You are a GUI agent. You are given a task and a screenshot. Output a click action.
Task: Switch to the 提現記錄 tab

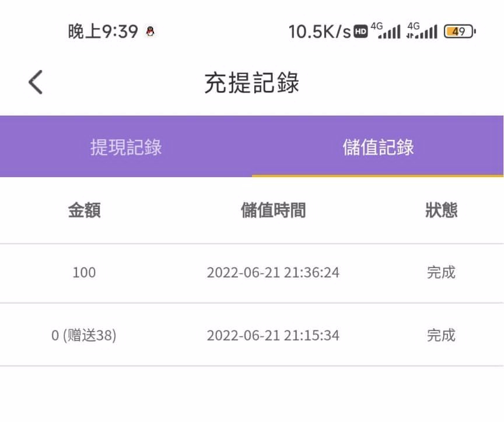click(126, 147)
